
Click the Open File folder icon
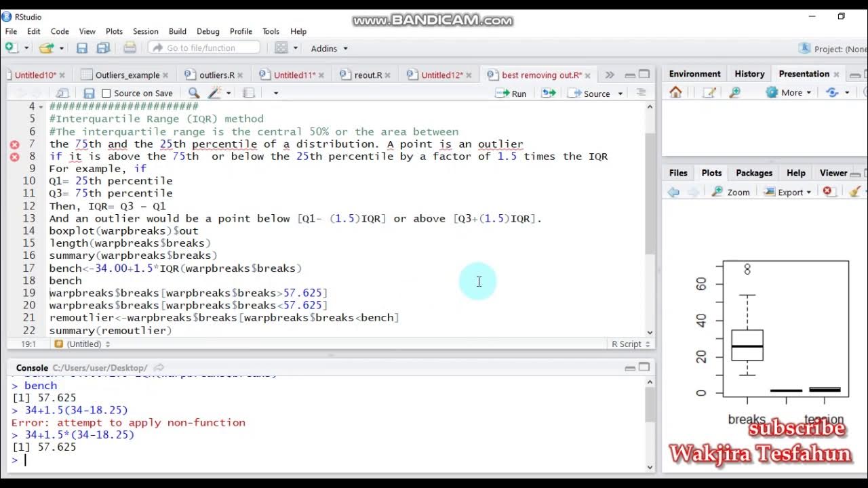(x=46, y=48)
